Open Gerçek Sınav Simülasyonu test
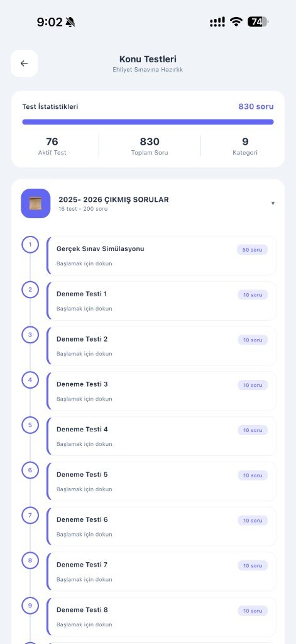The height and width of the screenshot is (644, 296). click(x=162, y=255)
